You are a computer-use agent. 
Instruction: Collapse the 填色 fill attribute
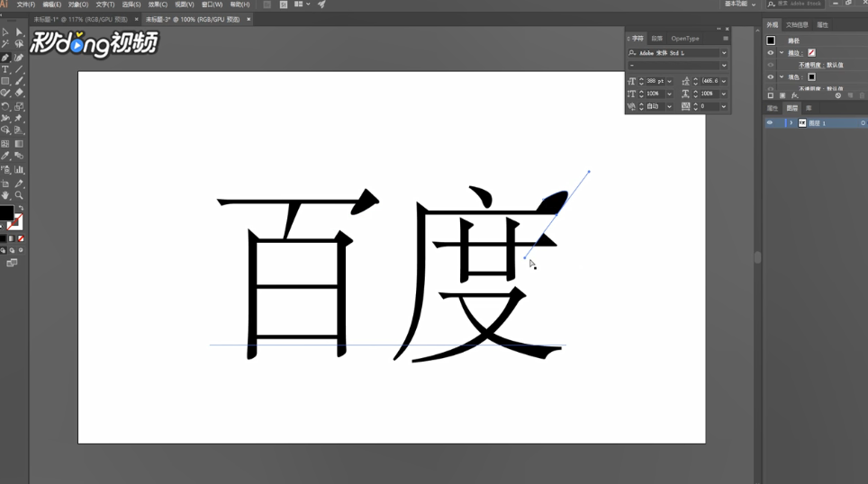[x=782, y=76]
